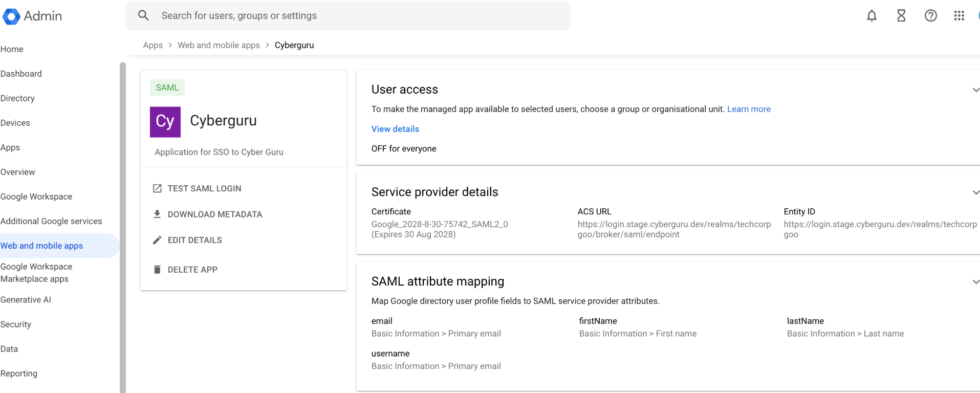980x393 pixels.
Task: Click the email attribute mapping
Action: (x=436, y=327)
